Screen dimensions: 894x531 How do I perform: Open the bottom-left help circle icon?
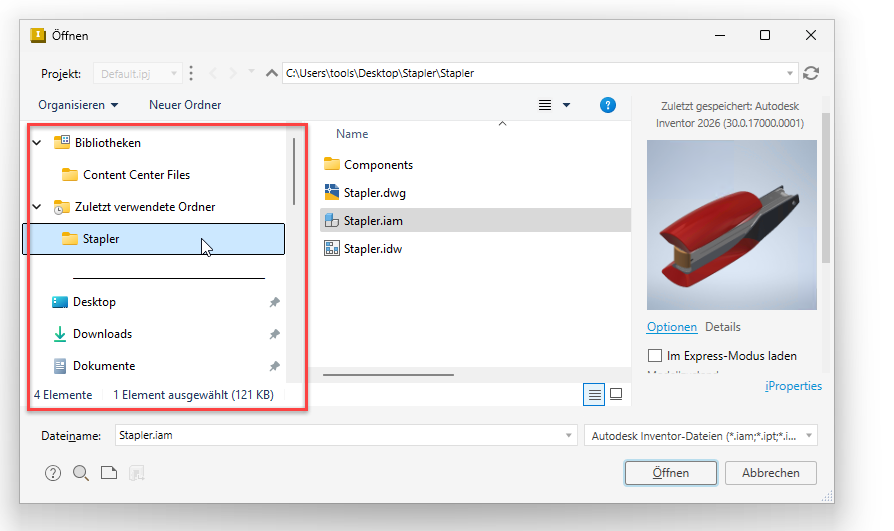[x=53, y=473]
